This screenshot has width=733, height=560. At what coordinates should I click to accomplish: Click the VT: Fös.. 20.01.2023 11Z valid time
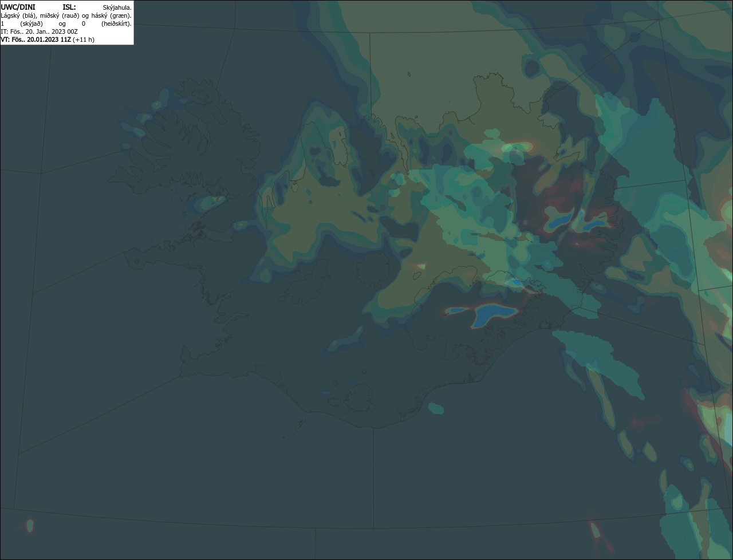pos(36,40)
